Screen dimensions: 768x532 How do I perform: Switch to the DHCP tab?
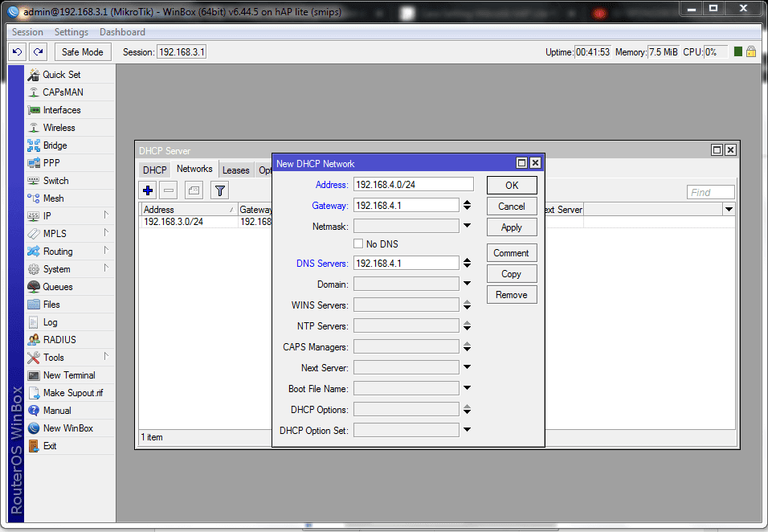pyautogui.click(x=155, y=170)
